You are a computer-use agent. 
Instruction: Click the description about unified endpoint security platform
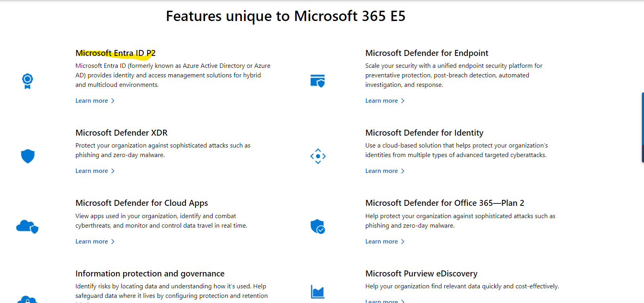click(x=454, y=75)
